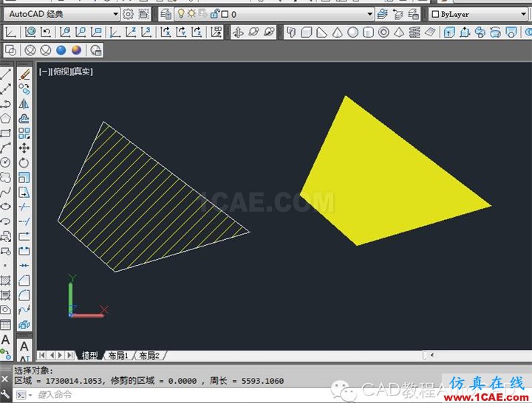
Task: Toggle layer 0 freeze sun icon
Action: (191, 14)
